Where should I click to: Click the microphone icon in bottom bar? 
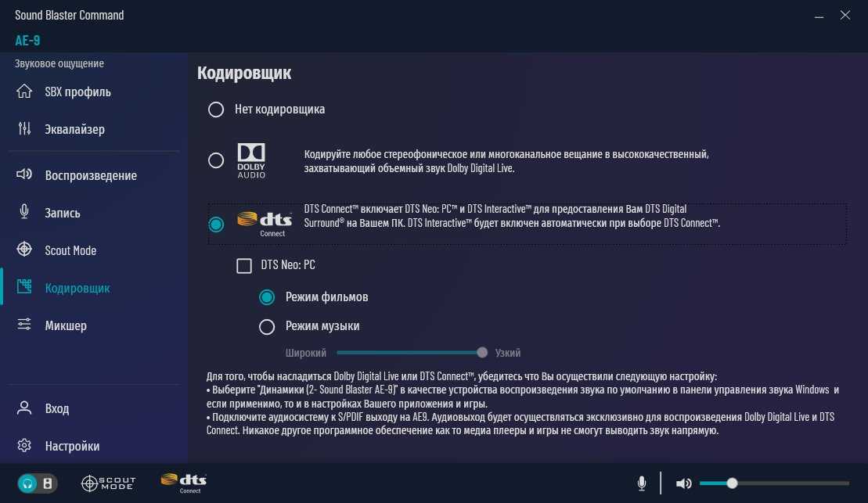pos(642,483)
